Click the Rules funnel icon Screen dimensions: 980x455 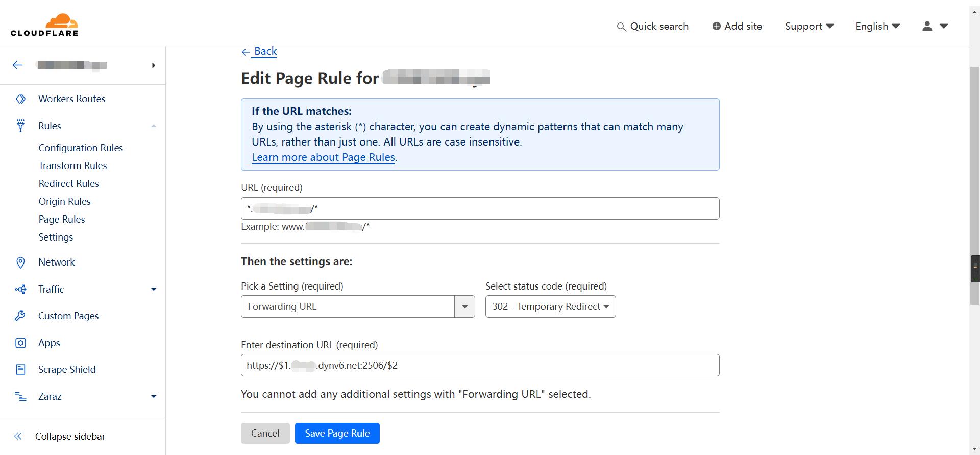coord(20,126)
